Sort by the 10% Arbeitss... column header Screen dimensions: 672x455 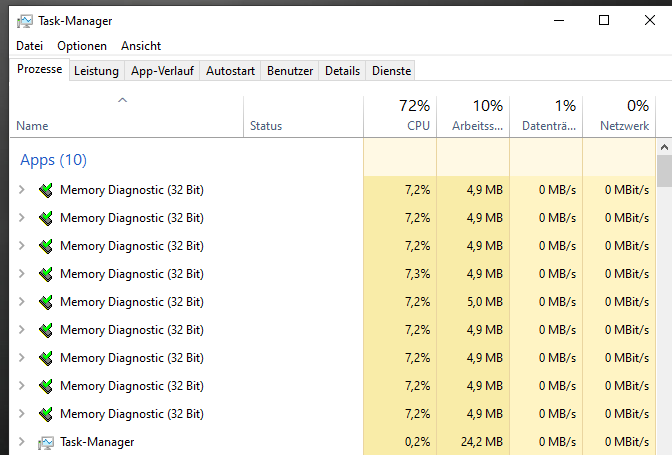coord(473,116)
